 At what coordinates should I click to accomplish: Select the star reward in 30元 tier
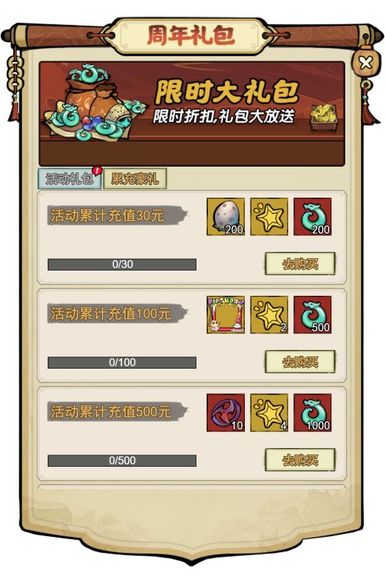click(x=269, y=216)
